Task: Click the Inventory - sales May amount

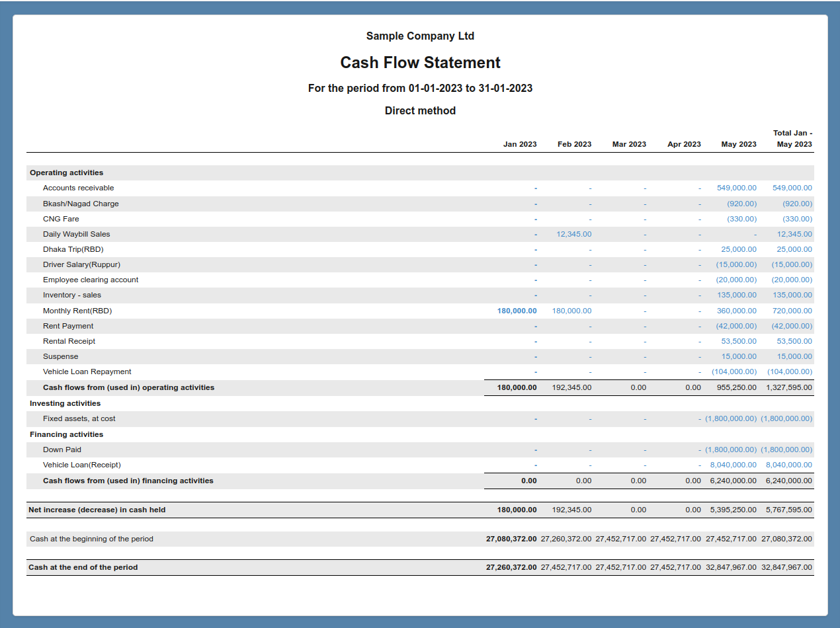Action: pos(738,295)
